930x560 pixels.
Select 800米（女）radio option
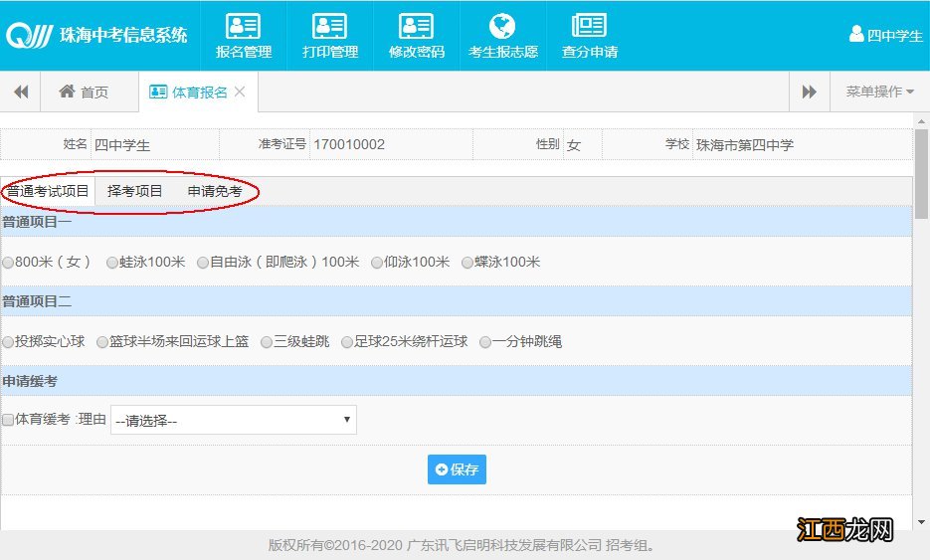8,263
